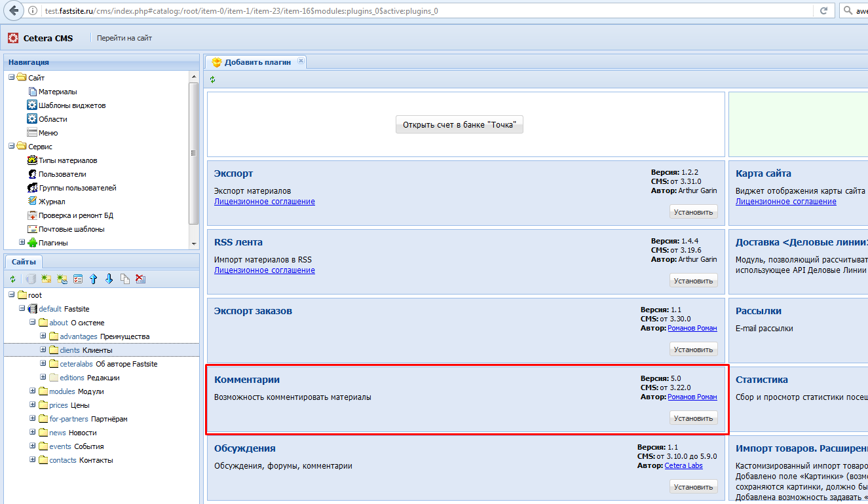
Task: Select editions Редакции tree row
Action: (101, 378)
